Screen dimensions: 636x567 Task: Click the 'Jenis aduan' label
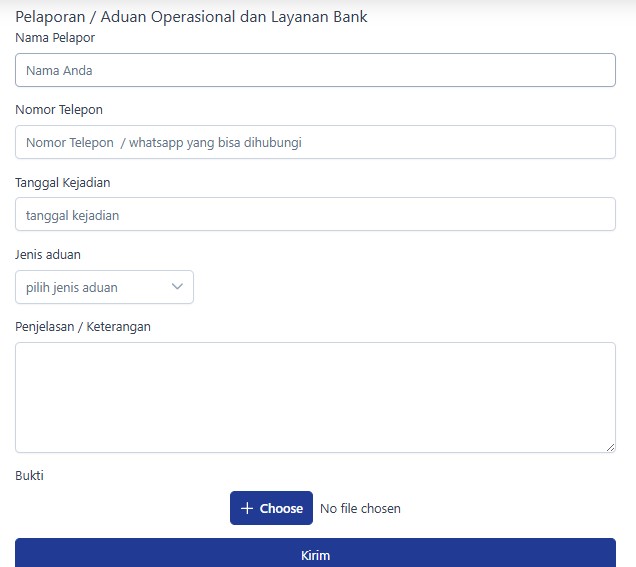(x=48, y=254)
